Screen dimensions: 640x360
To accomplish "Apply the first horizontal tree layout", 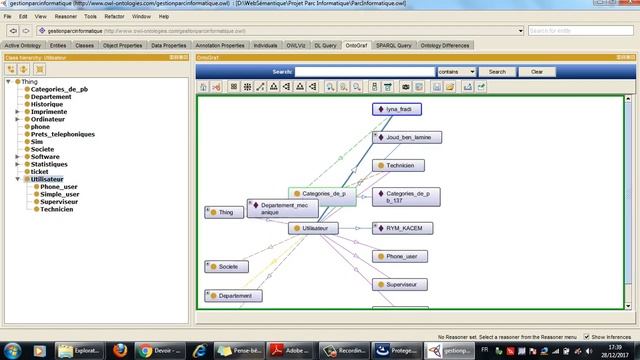I will click(x=287, y=87).
